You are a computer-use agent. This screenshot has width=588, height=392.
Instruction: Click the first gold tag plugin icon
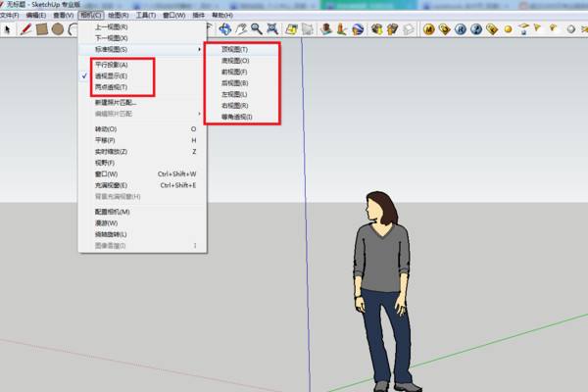445,29
